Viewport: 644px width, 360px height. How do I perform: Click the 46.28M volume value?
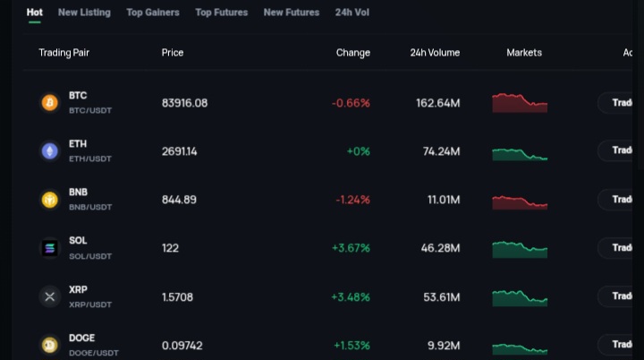[x=440, y=248]
